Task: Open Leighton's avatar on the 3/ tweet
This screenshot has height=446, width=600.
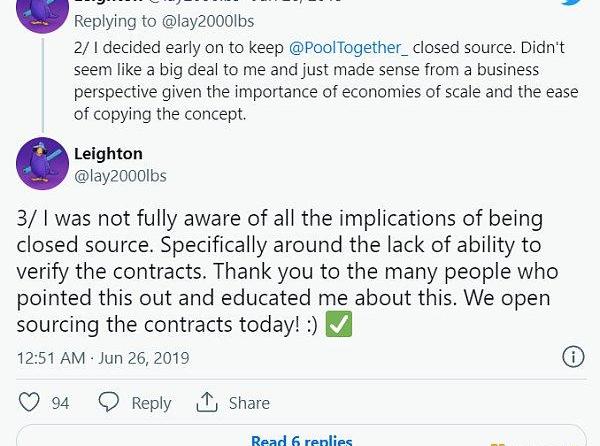Action: coord(42,164)
